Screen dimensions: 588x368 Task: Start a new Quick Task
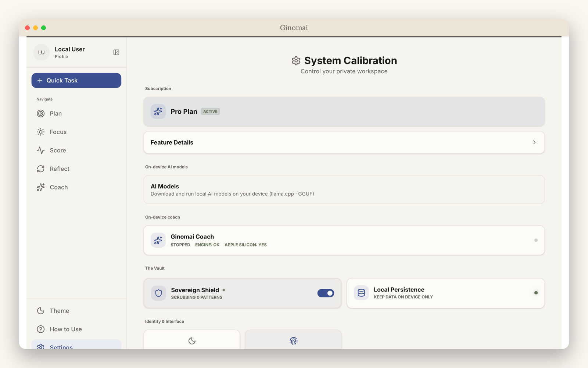[76, 80]
